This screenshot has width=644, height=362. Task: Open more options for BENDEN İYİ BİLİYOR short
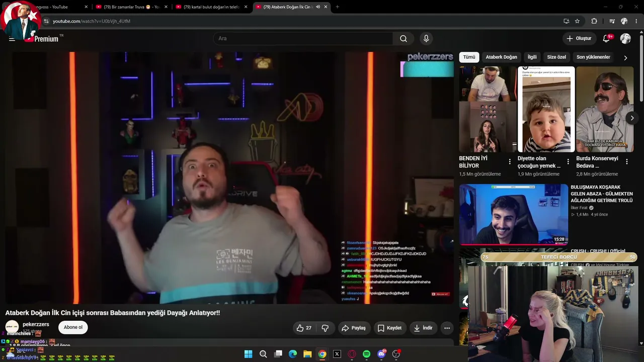[x=510, y=162]
